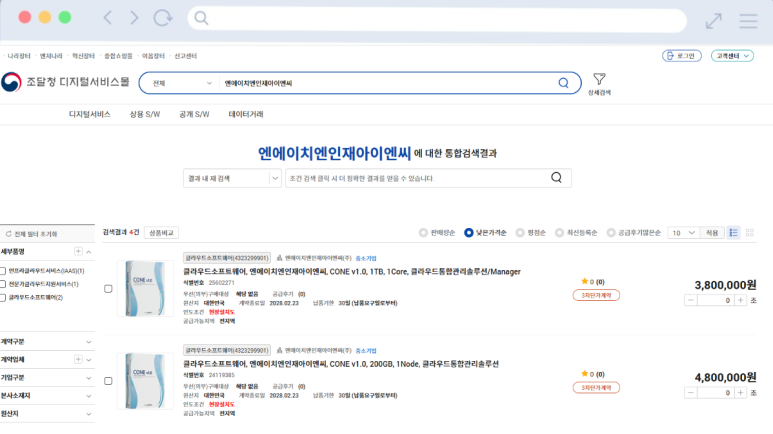Click the 적용 button next to page size

click(x=712, y=233)
